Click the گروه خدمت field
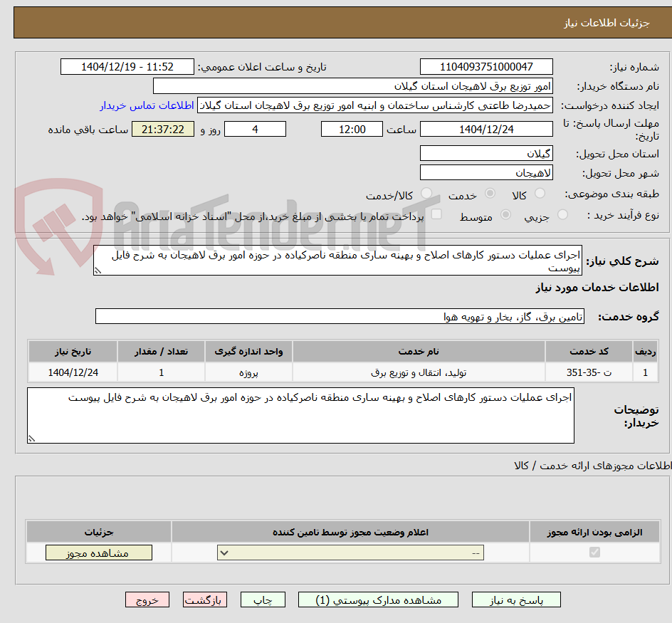Image resolution: width=672 pixels, height=623 pixels. click(x=340, y=316)
